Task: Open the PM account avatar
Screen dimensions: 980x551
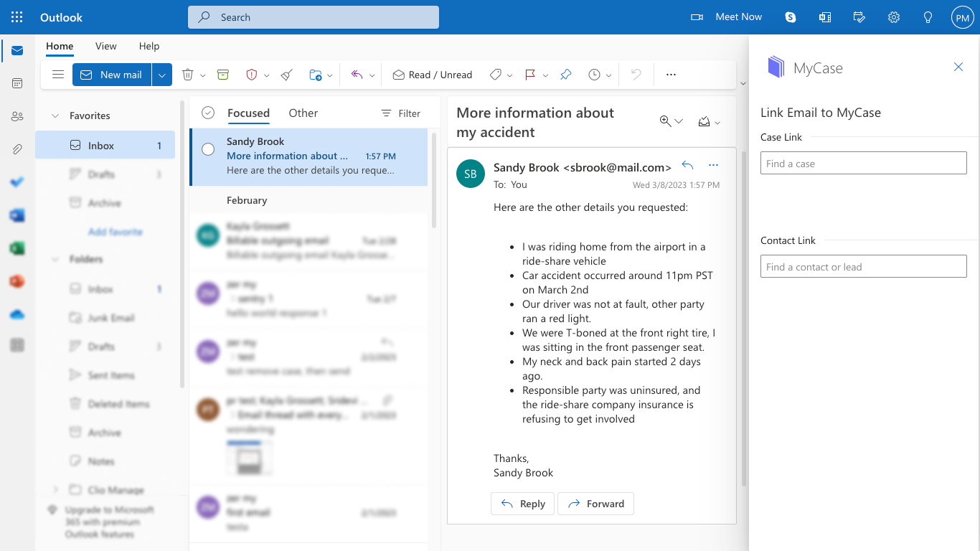Action: (x=962, y=17)
